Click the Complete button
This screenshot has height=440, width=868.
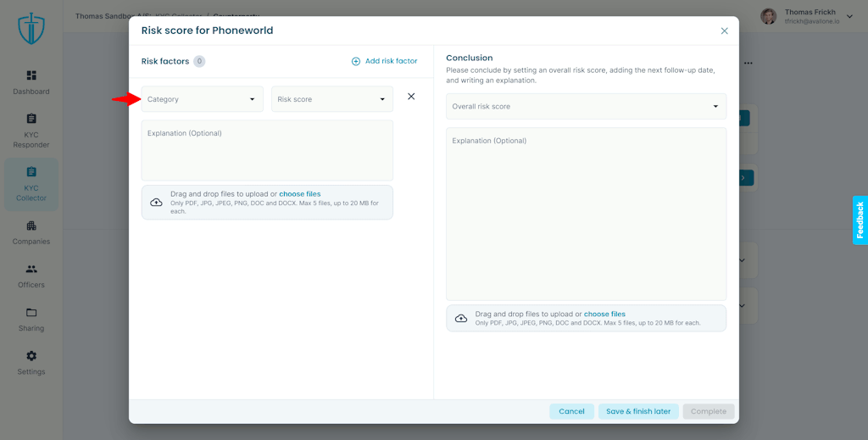coord(709,411)
